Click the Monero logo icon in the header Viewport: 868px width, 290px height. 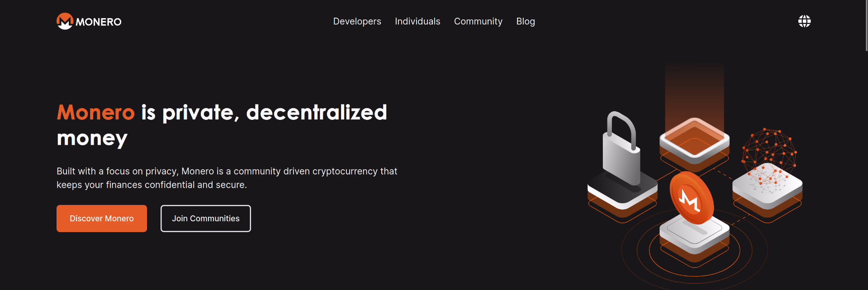click(x=65, y=21)
